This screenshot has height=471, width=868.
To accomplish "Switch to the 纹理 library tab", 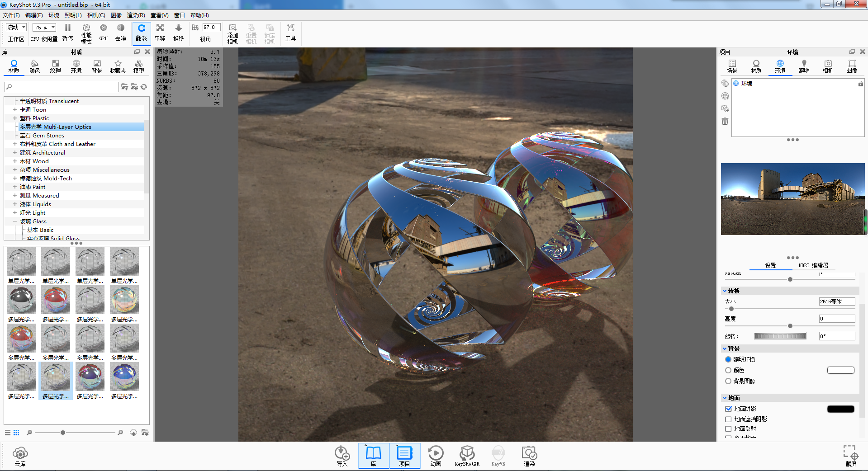I will coord(55,66).
